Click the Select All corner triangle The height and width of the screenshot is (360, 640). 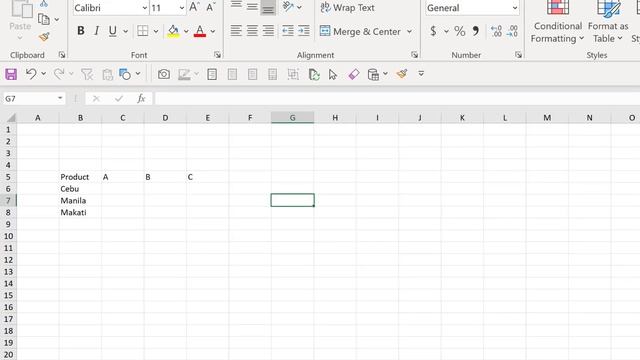(11, 118)
